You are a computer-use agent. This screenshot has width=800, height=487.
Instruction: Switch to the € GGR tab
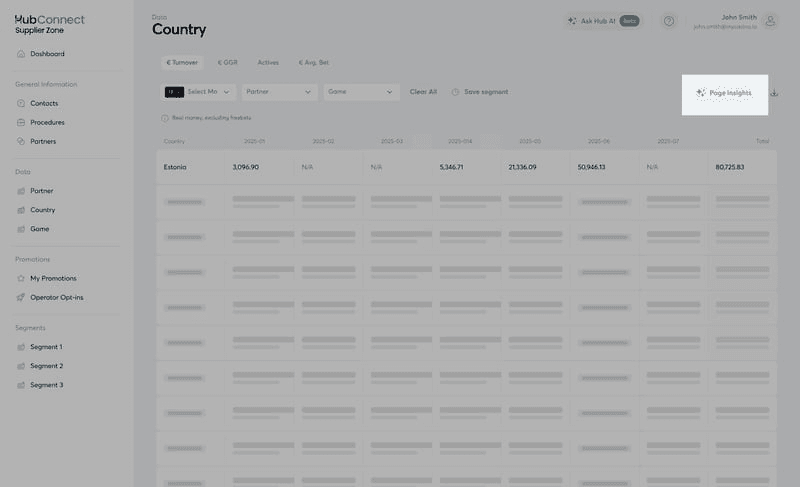pyautogui.click(x=228, y=62)
